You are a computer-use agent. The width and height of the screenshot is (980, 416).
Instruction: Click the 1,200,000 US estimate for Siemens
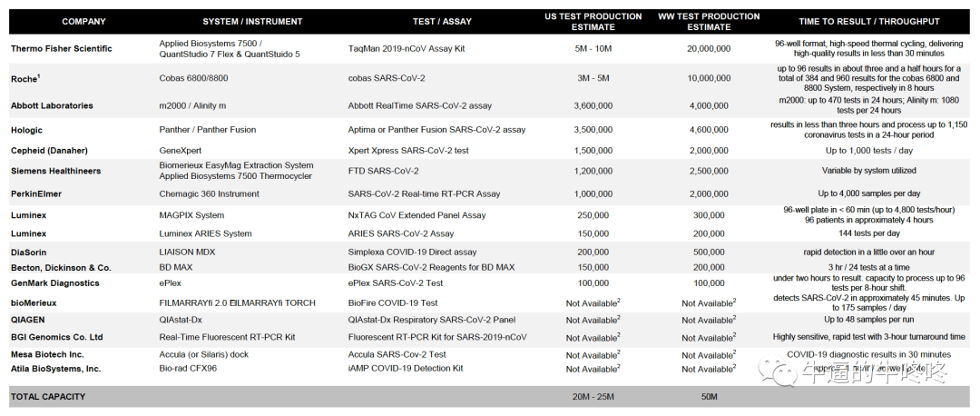tap(593, 171)
